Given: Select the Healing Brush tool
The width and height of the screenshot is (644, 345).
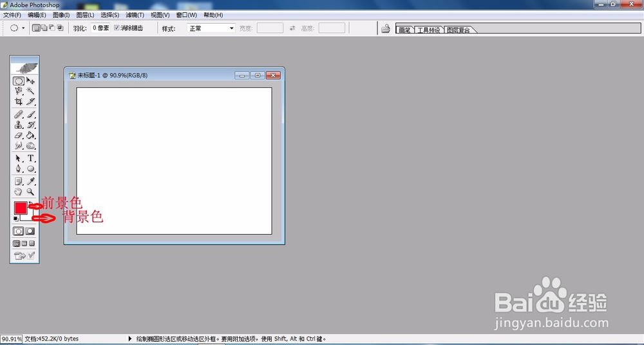Looking at the screenshot, I should coord(19,115).
